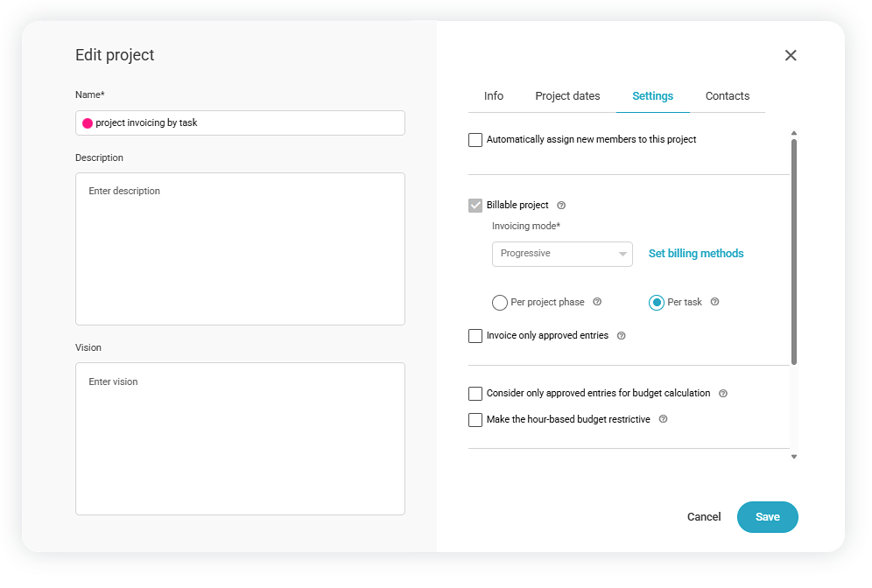Open the Contacts tab
Screen dimensions: 872x588
pos(727,96)
